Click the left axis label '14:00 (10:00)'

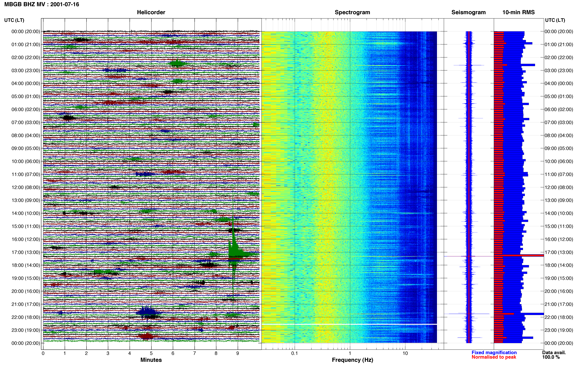tap(26, 213)
